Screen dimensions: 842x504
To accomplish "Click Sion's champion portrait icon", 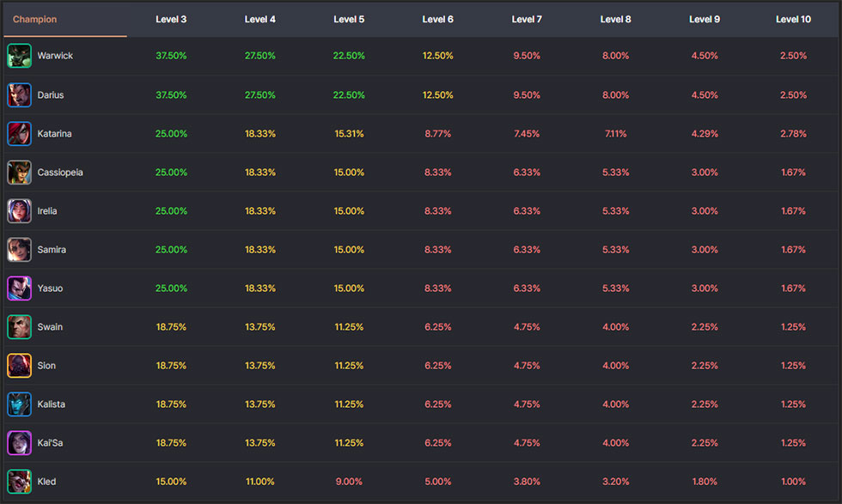I will coord(19,366).
